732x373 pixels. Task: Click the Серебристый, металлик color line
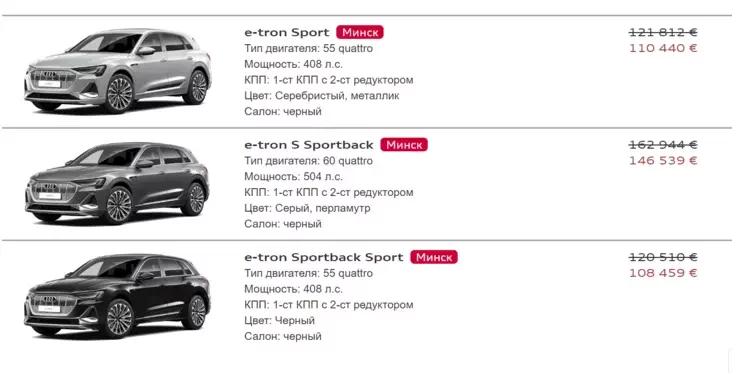[322, 96]
